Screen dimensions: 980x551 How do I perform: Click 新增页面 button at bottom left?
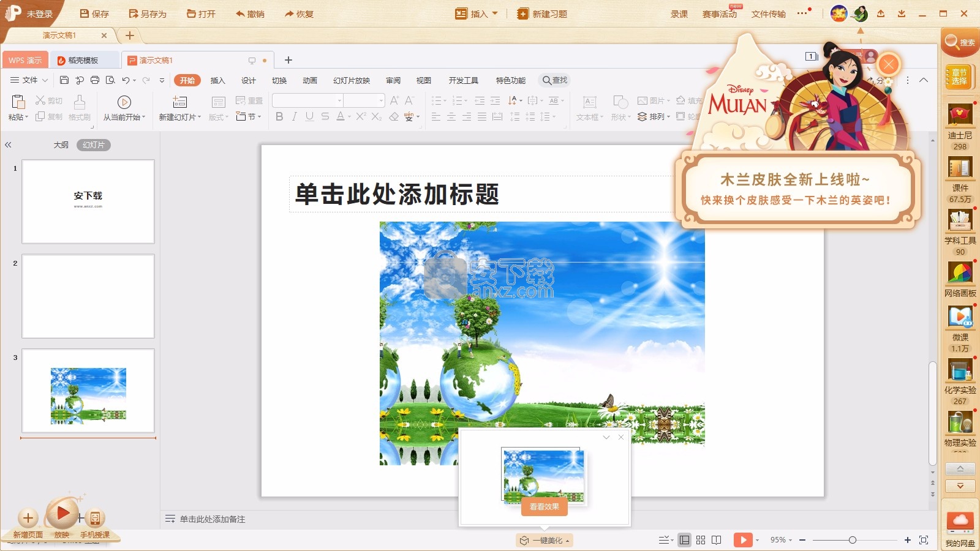pos(28,523)
